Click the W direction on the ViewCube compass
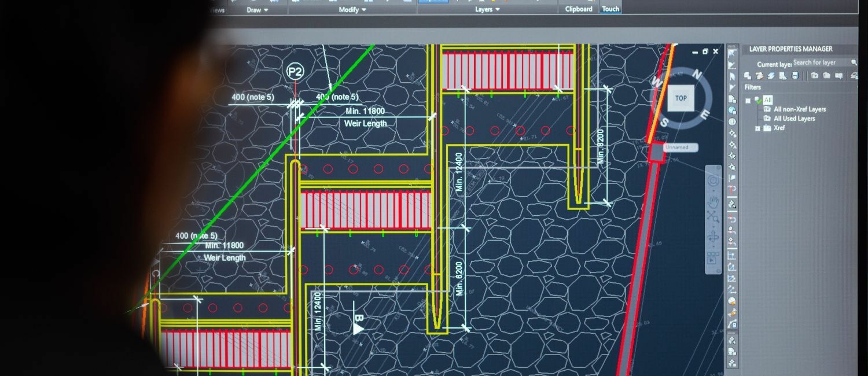This screenshot has width=868, height=376. [656, 82]
